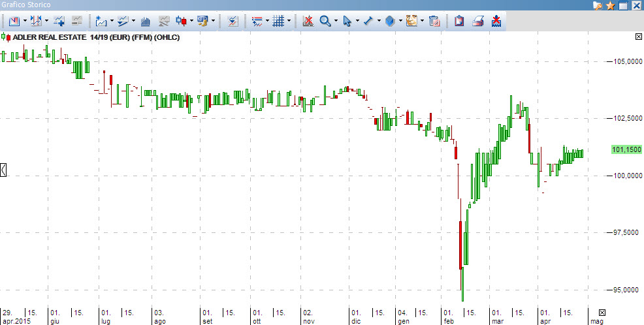Click the clipboard copy icon

(459, 21)
